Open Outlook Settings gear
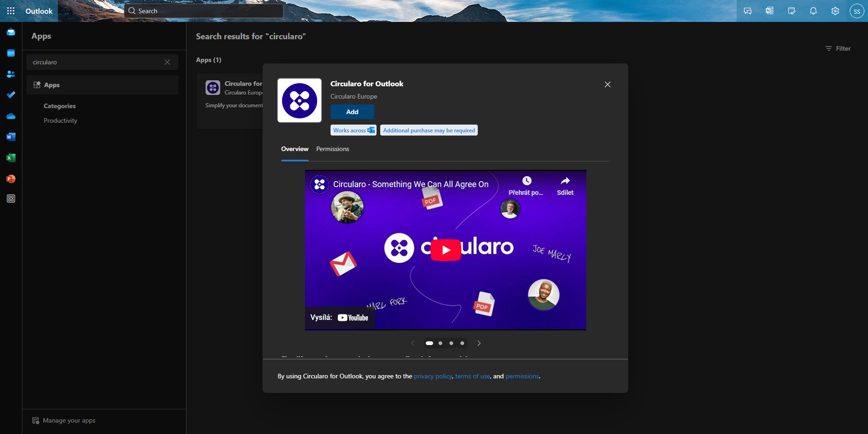Viewport: 868px width, 434px height. (x=835, y=10)
